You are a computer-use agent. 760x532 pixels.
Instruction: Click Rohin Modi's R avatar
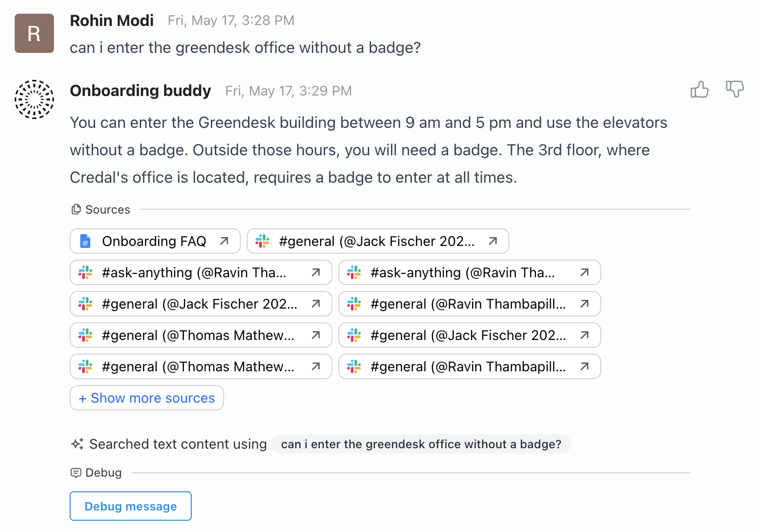34,33
